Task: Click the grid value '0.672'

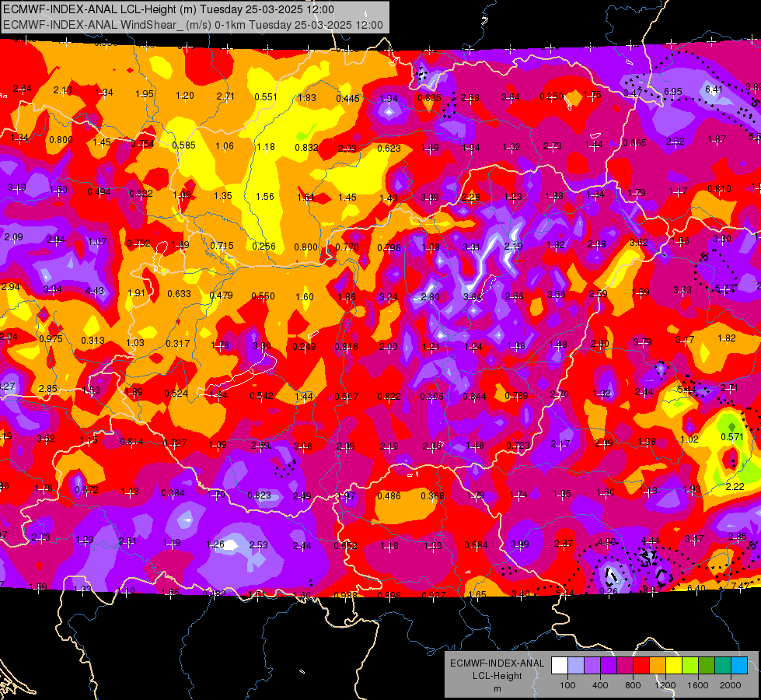Action: 86,490
